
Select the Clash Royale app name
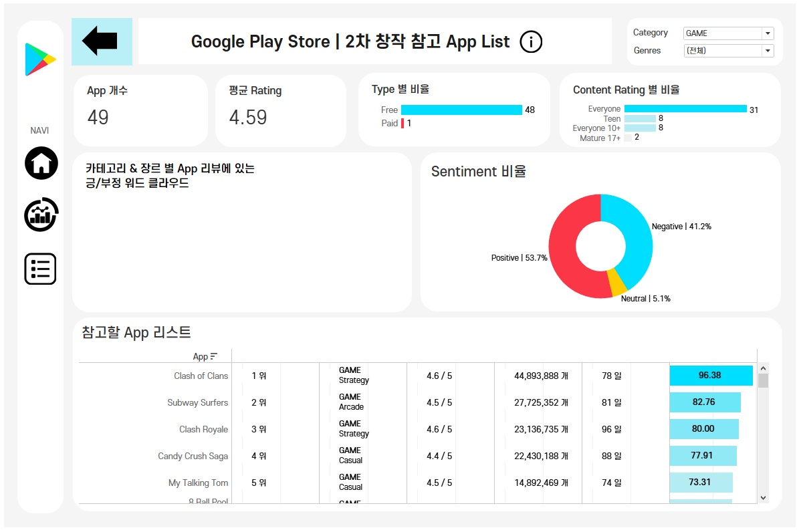pyautogui.click(x=203, y=430)
